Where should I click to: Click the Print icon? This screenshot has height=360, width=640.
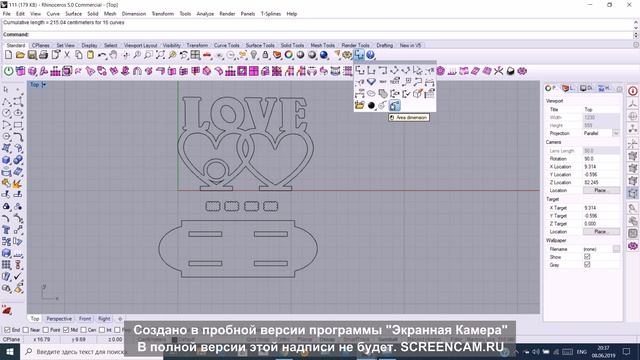(x=43, y=55)
